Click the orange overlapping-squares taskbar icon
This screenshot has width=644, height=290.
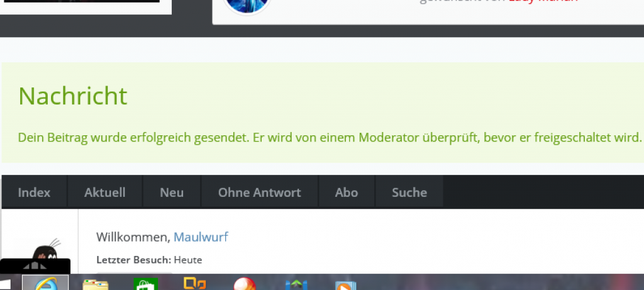pyautogui.click(x=195, y=284)
